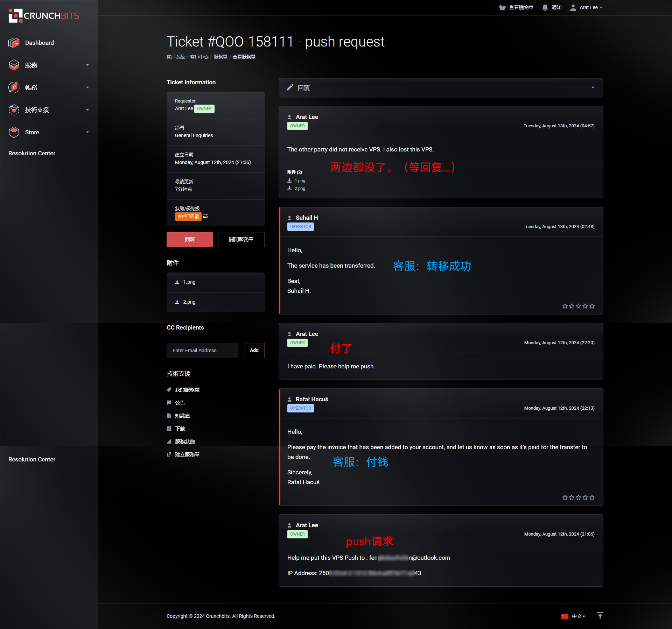Click the Crunchbits logo

44,16
